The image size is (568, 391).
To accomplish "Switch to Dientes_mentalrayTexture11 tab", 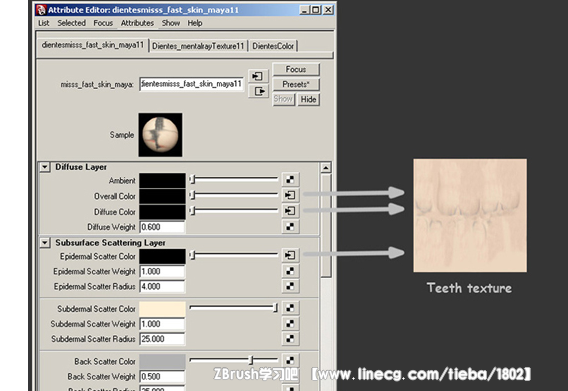I will pyautogui.click(x=198, y=46).
